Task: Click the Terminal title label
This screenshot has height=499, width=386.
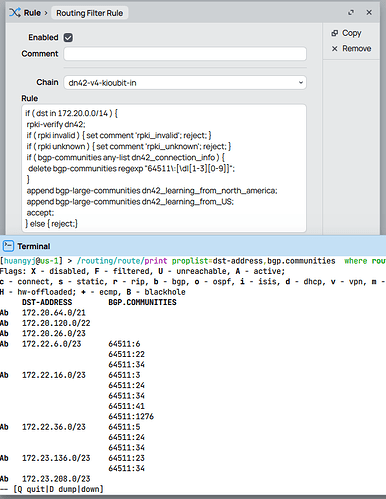Action: click(34, 246)
